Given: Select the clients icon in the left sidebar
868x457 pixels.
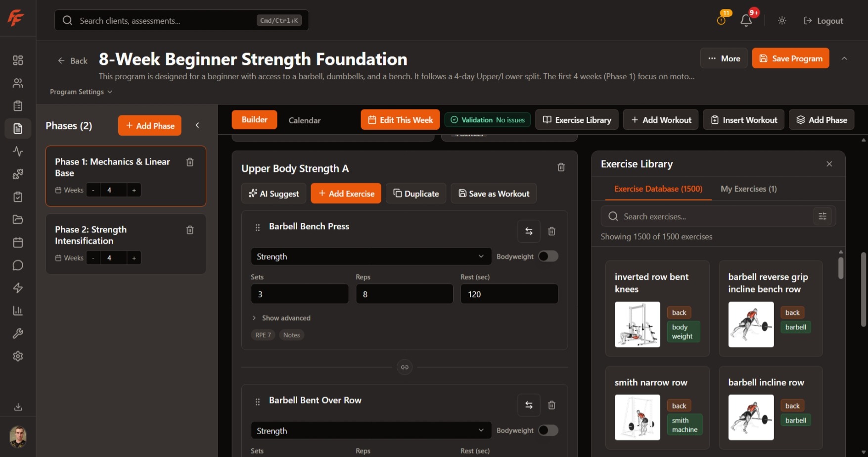Looking at the screenshot, I should tap(18, 83).
